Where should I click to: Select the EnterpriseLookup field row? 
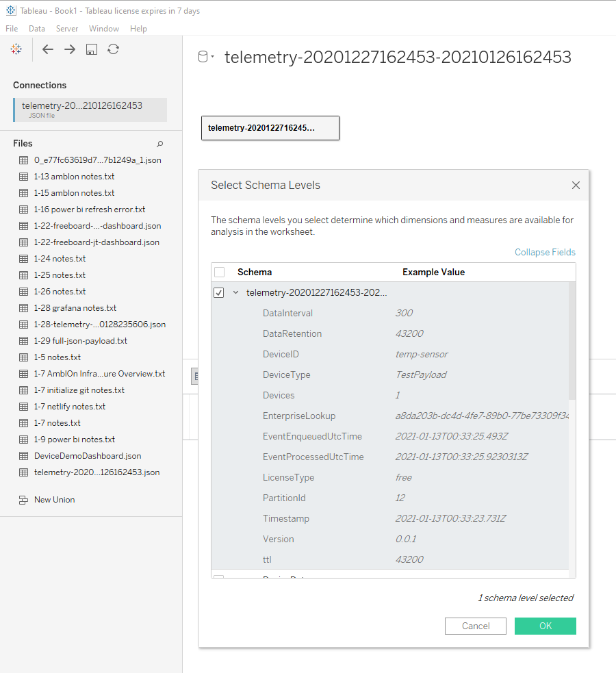[390, 416]
